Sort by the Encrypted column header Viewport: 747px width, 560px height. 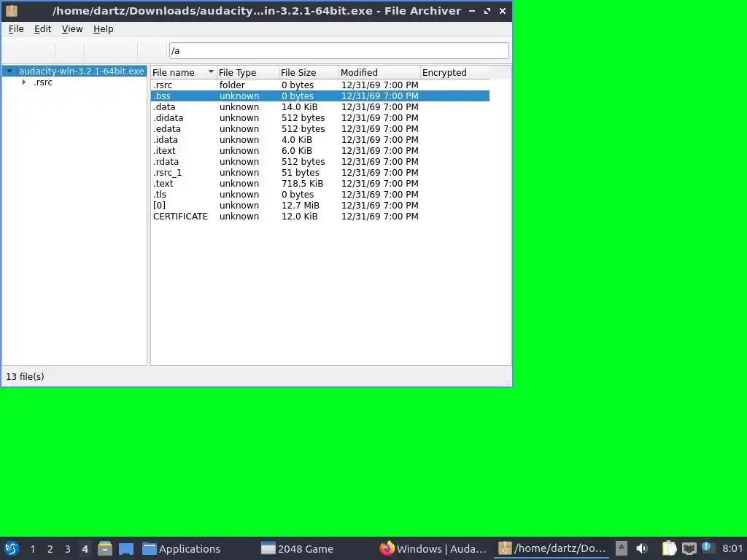[x=454, y=72]
